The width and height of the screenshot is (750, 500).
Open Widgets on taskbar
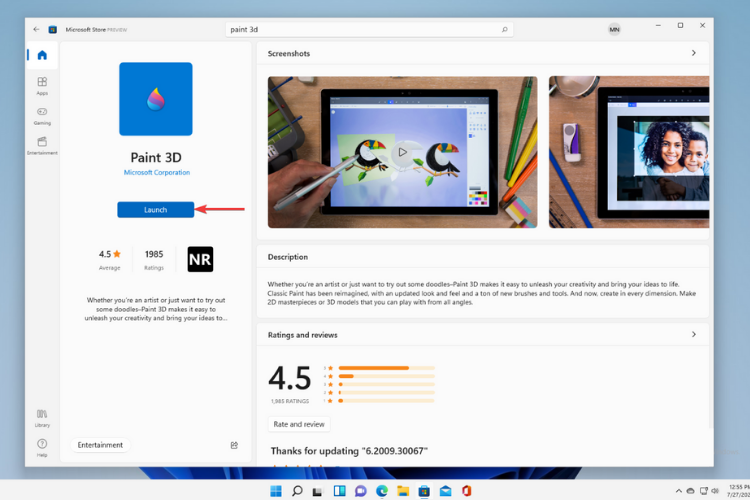[340, 491]
